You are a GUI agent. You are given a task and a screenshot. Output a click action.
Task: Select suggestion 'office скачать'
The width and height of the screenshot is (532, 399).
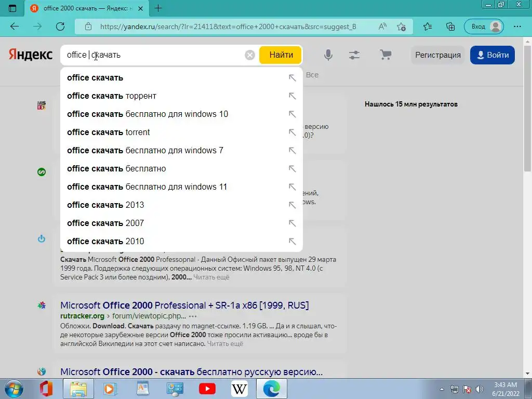tap(181, 78)
